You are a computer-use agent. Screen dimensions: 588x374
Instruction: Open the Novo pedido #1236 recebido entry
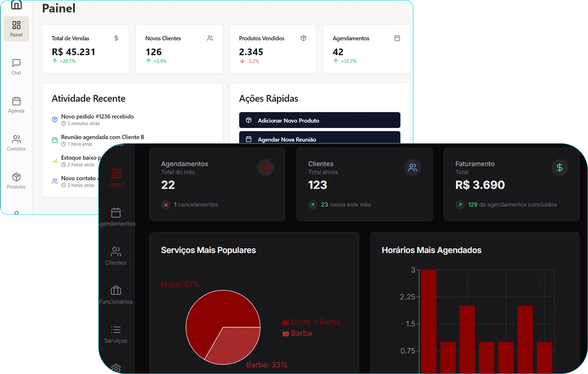pos(97,117)
